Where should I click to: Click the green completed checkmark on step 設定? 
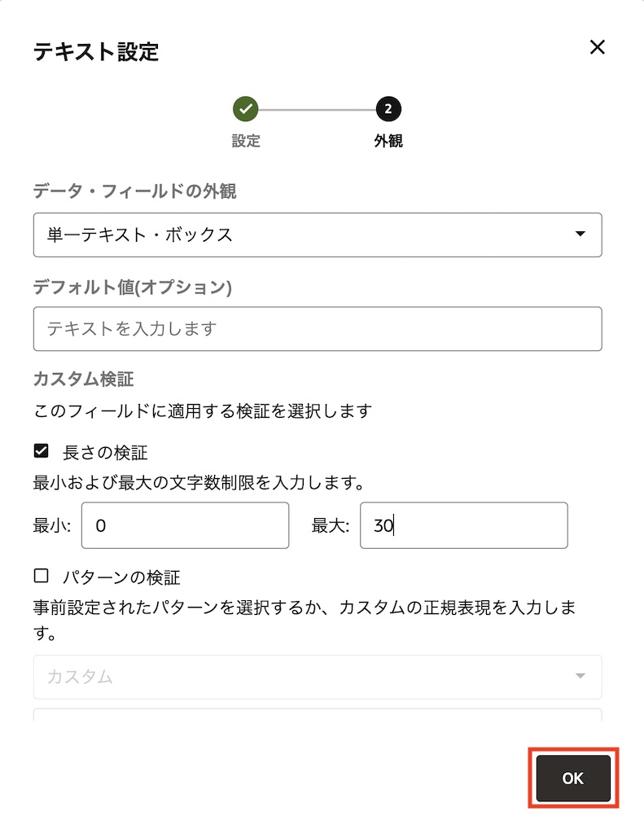tap(246, 108)
